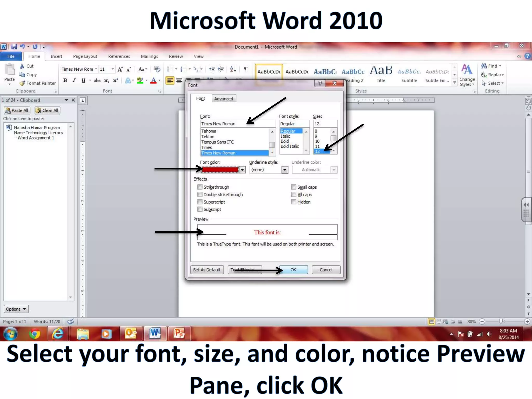Toggle Bold formatting in ribbon
This screenshot has height=399, width=532.
click(65, 81)
